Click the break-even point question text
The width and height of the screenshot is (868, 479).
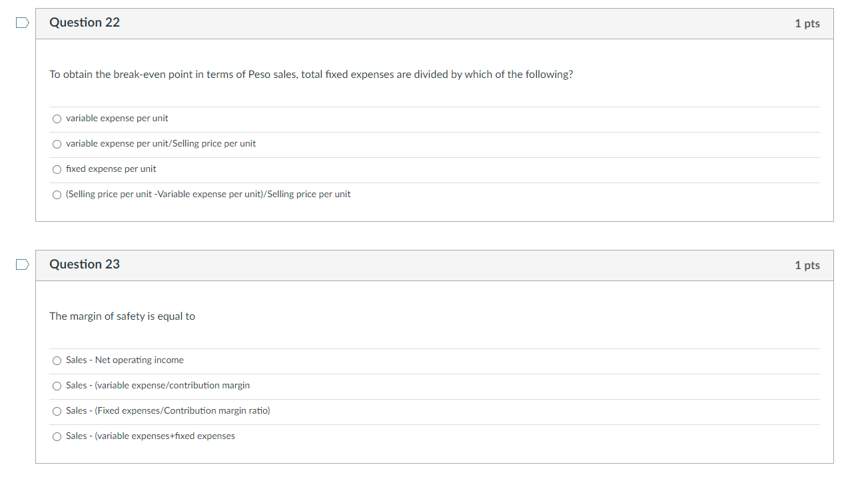point(311,75)
